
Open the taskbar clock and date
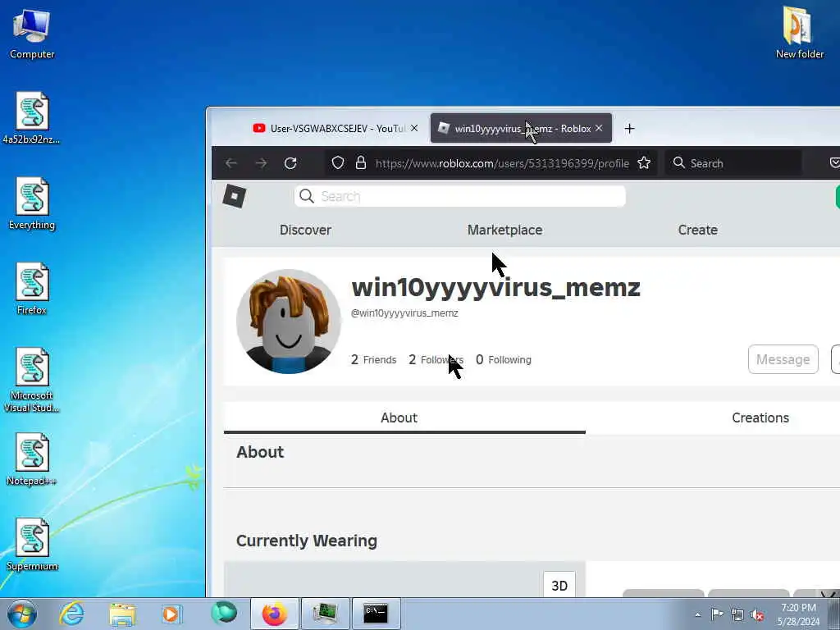pyautogui.click(x=798, y=614)
